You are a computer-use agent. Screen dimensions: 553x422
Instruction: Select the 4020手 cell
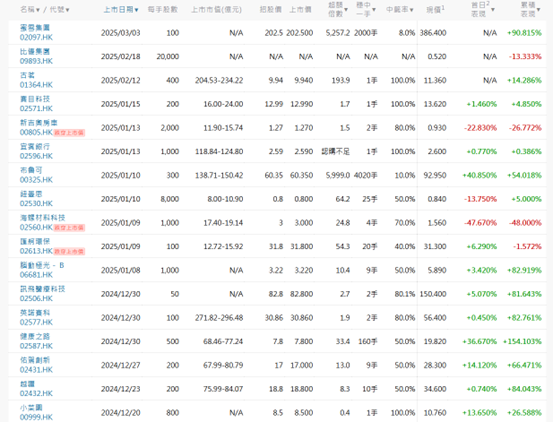tap(366, 175)
